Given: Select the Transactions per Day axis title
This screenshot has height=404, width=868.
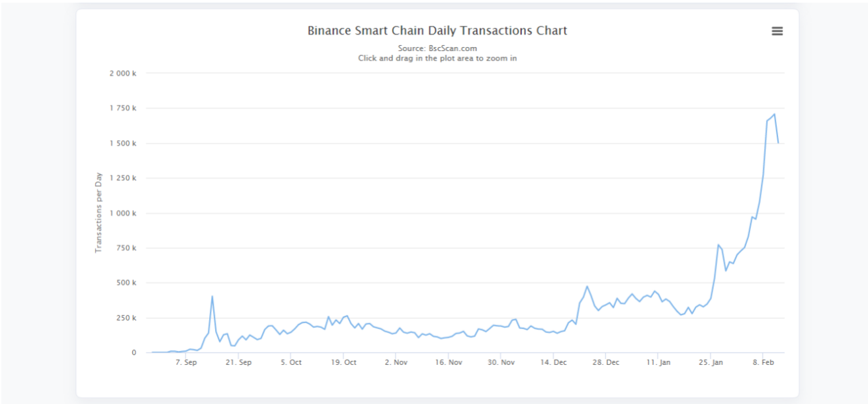Looking at the screenshot, I should coord(99,213).
